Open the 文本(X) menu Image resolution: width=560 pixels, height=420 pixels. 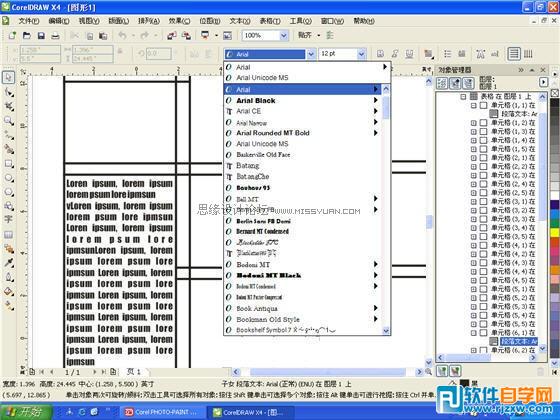click(240, 21)
